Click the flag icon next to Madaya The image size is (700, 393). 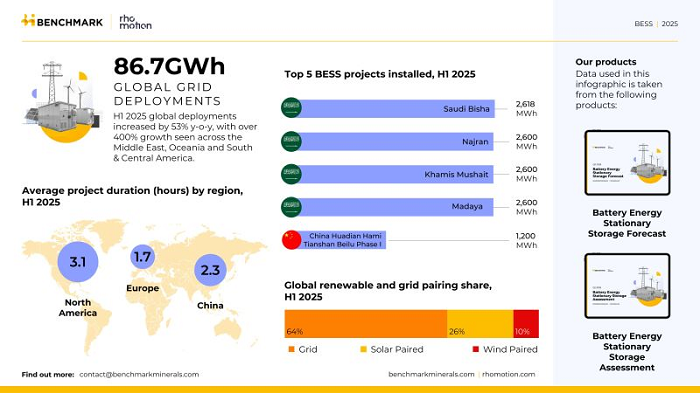[291, 207]
